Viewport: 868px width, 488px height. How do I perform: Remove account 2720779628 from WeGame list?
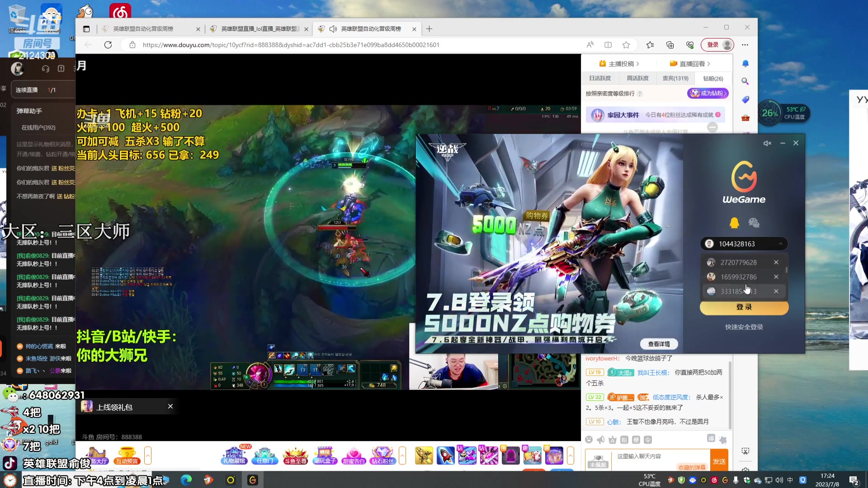coord(776,263)
